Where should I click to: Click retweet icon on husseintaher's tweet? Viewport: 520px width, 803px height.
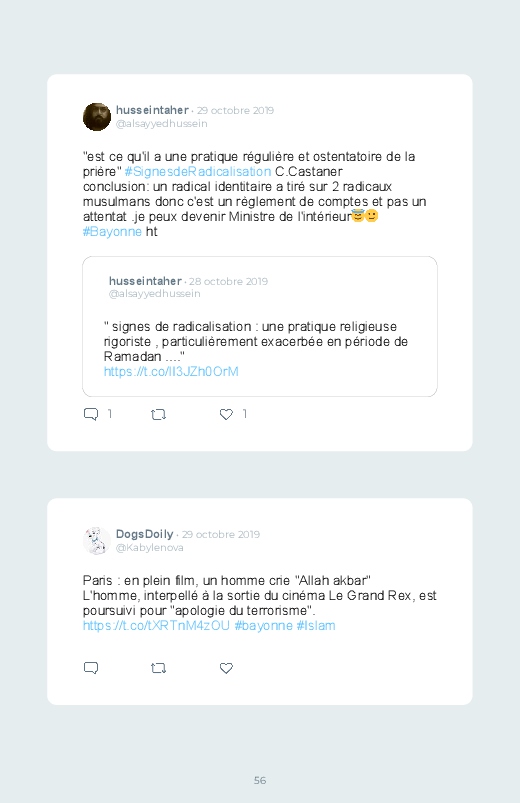pos(158,414)
